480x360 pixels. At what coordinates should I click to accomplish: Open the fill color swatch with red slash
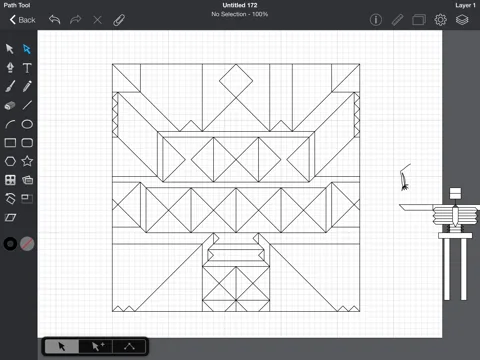coord(27,244)
